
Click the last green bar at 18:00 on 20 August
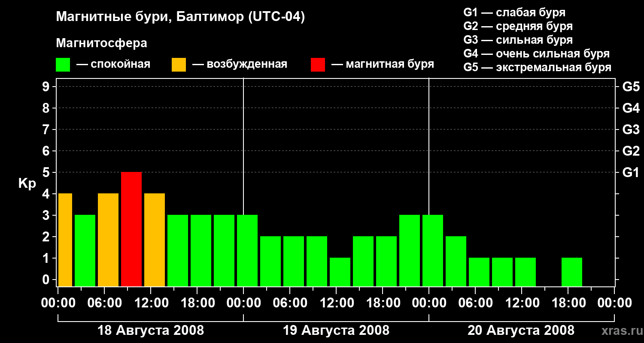tap(572, 272)
